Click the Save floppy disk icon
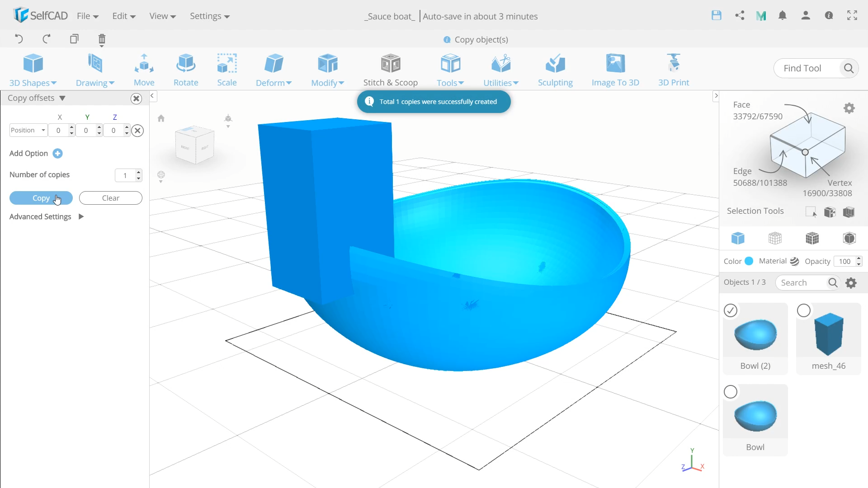 (717, 15)
